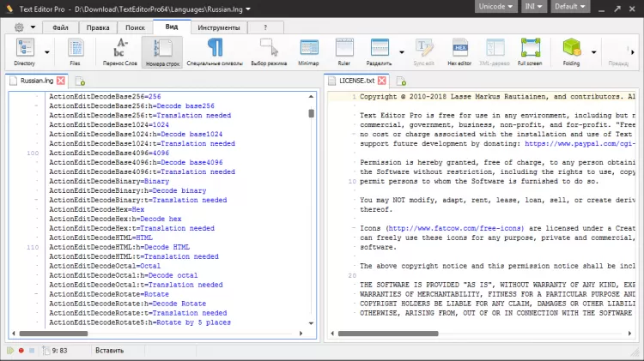The height and width of the screenshot is (361, 644).
Task: Show more toolbar items arrow
Action: tap(633, 52)
